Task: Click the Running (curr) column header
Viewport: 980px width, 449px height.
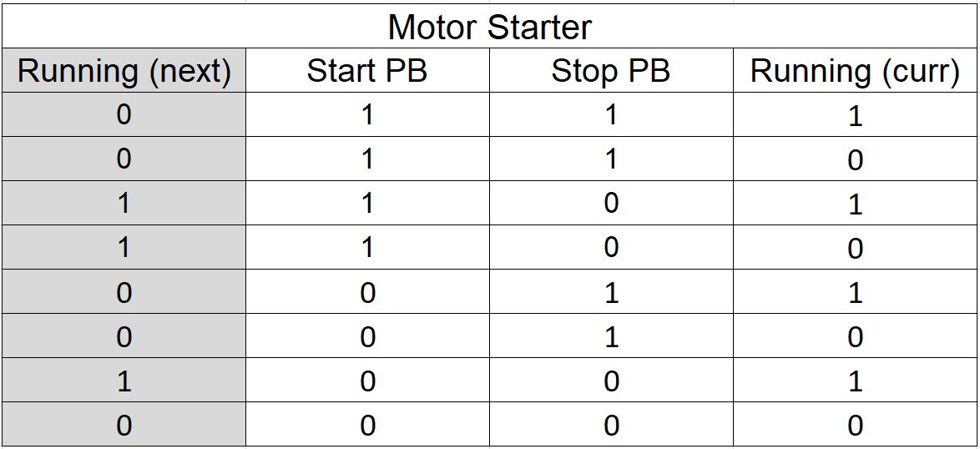Action: coord(856,71)
